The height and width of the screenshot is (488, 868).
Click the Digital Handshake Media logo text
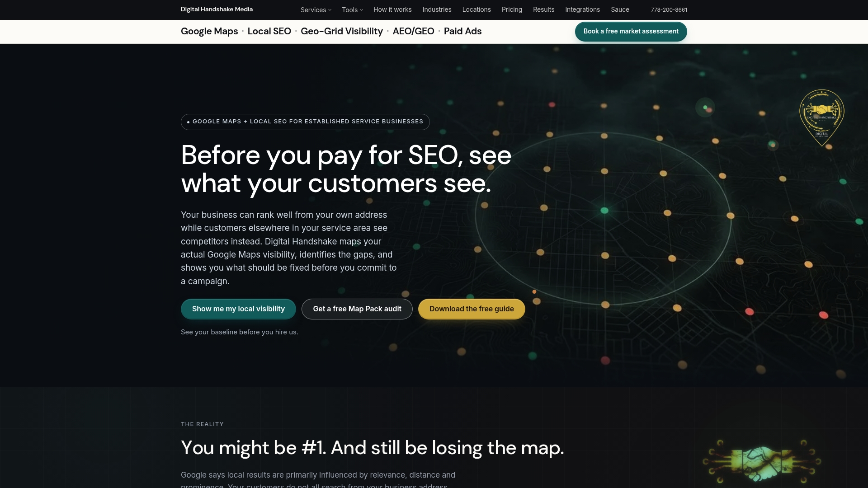(217, 9)
